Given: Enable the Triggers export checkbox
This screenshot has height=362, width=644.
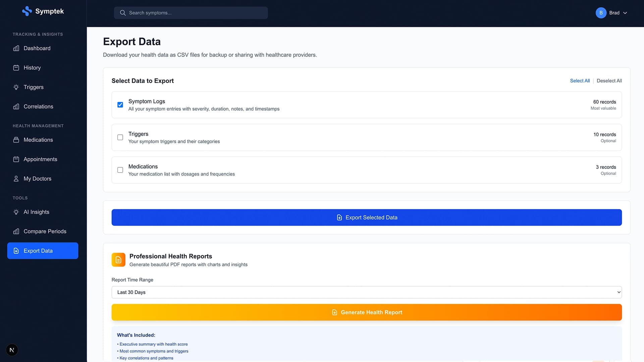Looking at the screenshot, I should pos(120,137).
